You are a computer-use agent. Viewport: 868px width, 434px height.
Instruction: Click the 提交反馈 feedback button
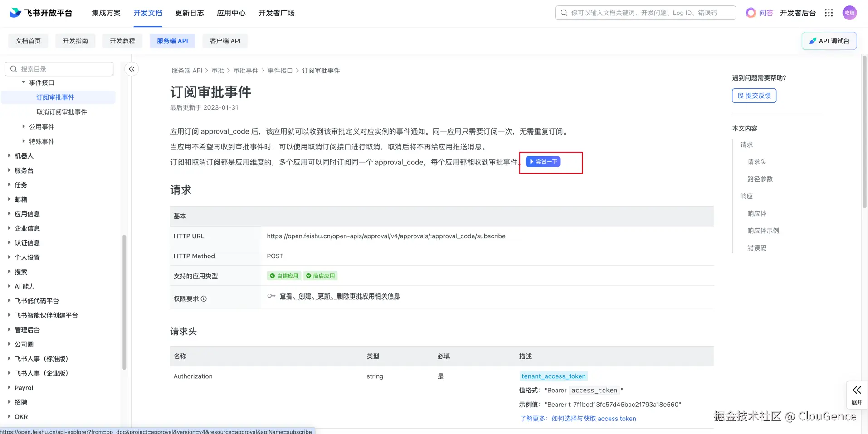pos(754,96)
